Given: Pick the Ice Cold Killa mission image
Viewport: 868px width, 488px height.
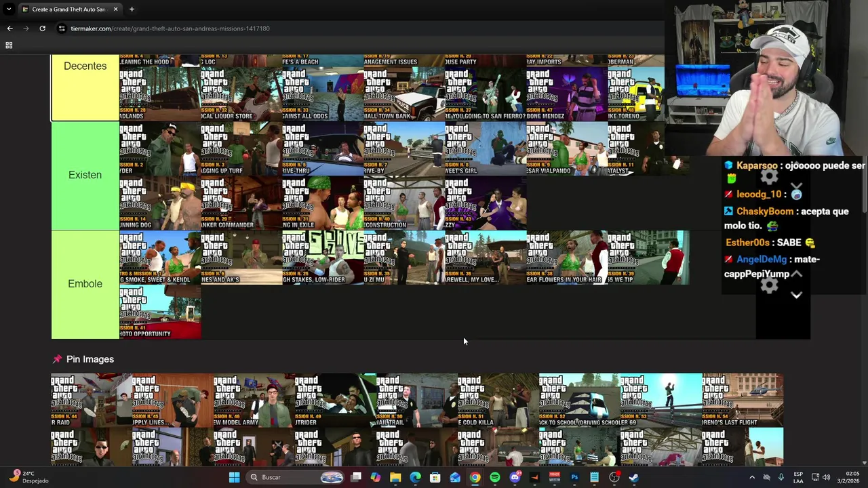Looking at the screenshot, I should [498, 400].
